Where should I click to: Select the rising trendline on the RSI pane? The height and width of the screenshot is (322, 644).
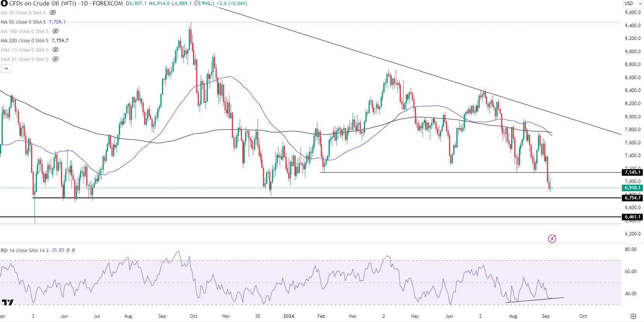click(x=534, y=300)
